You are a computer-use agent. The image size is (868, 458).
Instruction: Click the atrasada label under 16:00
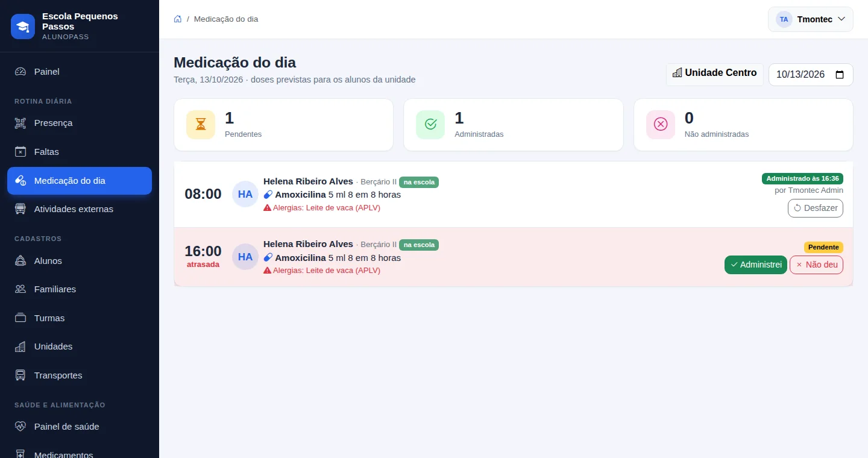click(x=203, y=265)
